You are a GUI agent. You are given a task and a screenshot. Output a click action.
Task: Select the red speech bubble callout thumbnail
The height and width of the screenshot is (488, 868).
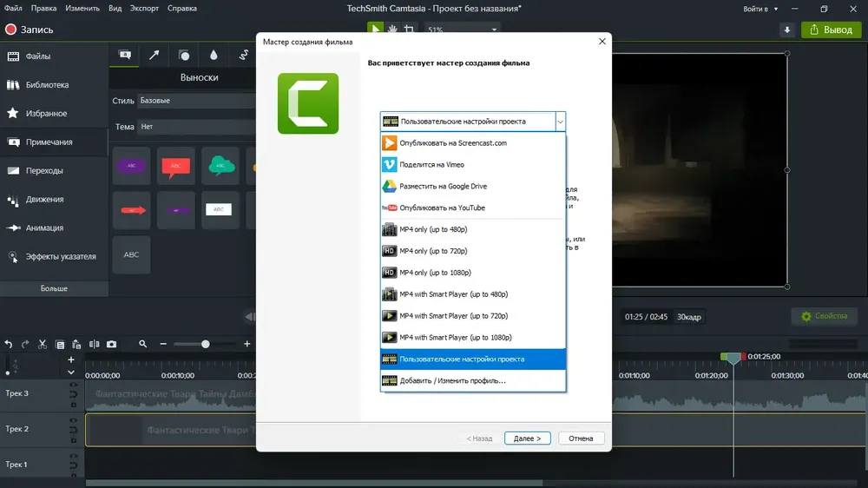click(175, 166)
